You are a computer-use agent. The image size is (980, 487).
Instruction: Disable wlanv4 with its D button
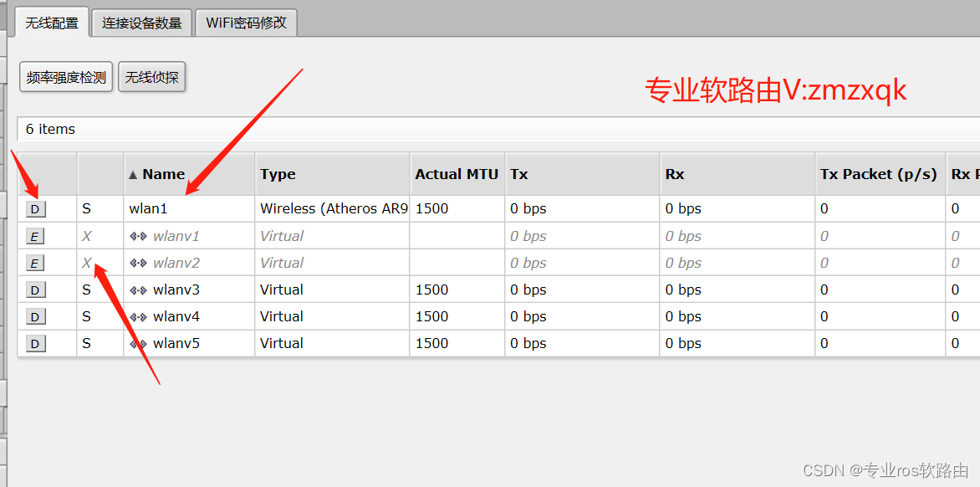(36, 317)
